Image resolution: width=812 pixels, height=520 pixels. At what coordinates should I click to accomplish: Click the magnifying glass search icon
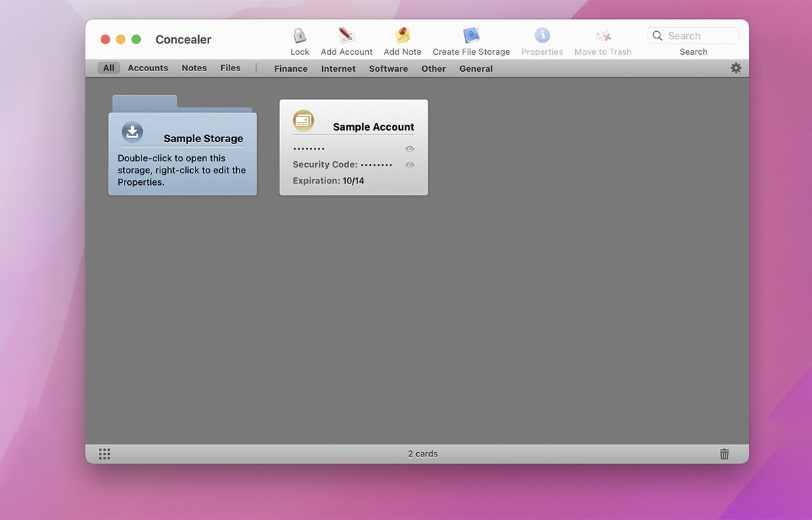click(x=657, y=36)
